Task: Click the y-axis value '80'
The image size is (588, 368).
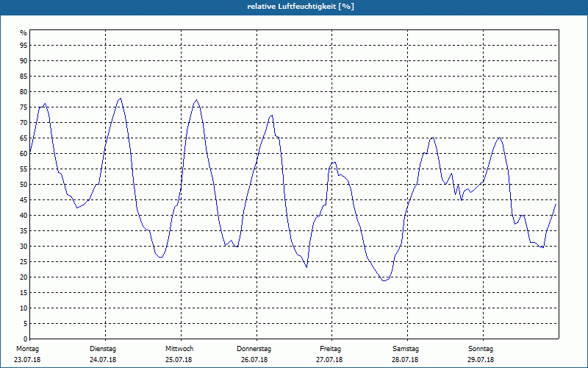Action: pos(24,91)
